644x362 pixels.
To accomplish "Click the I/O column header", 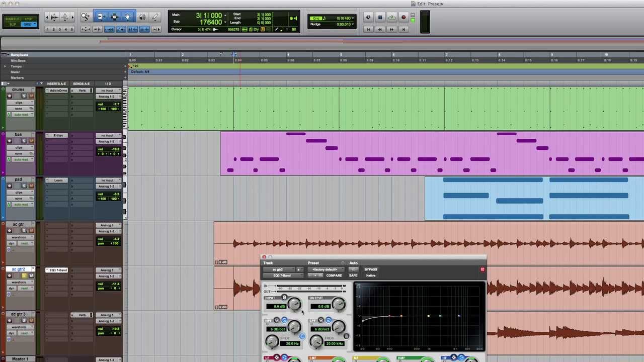I will pyautogui.click(x=108, y=83).
